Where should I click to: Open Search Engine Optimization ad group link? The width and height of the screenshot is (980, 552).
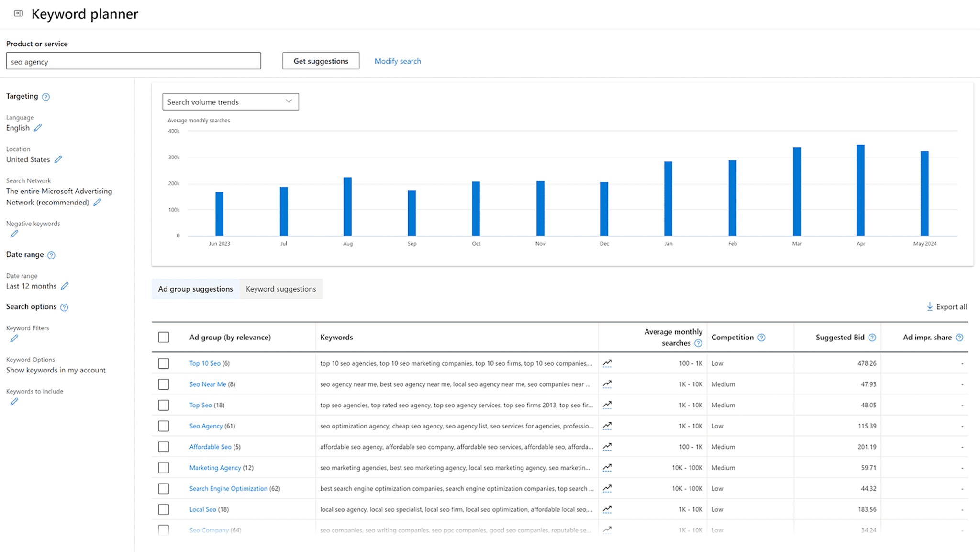pos(228,488)
